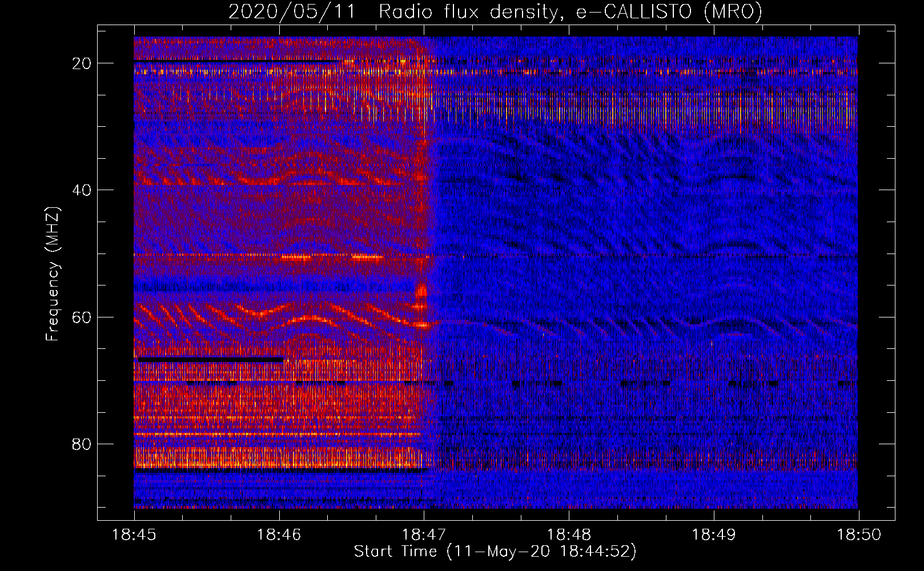Click the 18:48 time tick label
Screen dimensions: 924x571
pos(569,535)
